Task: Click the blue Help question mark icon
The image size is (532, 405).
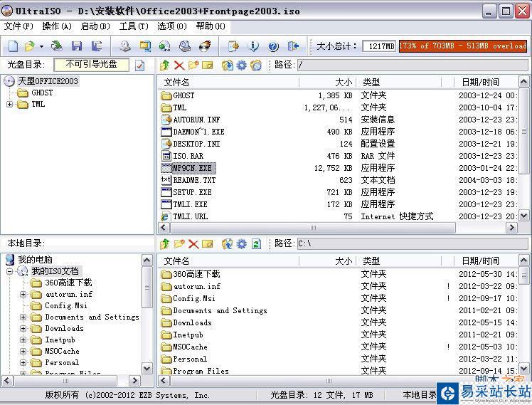Action: click(x=273, y=46)
